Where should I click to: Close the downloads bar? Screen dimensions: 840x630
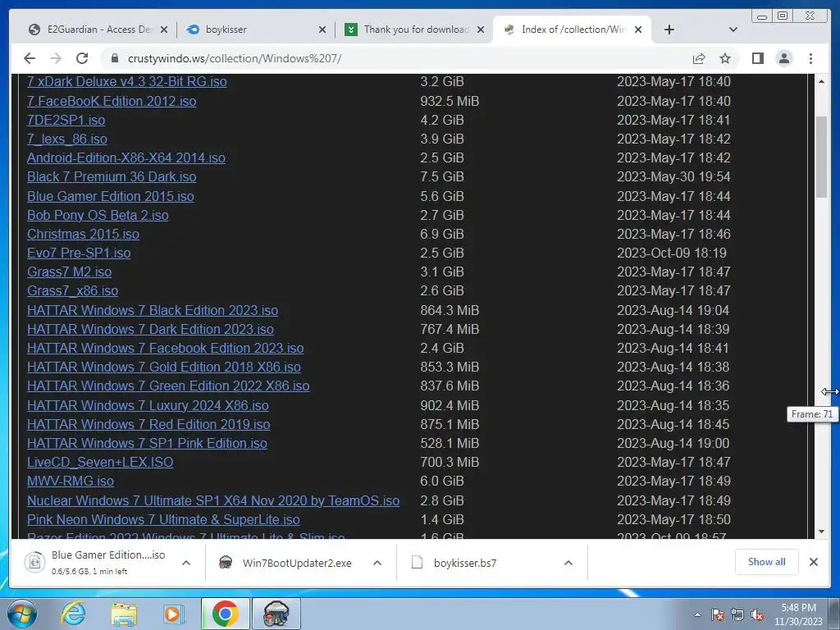[813, 562]
